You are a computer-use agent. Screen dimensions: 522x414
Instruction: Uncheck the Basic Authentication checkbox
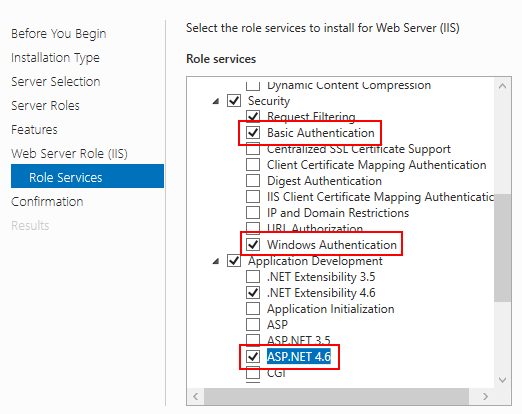253,133
